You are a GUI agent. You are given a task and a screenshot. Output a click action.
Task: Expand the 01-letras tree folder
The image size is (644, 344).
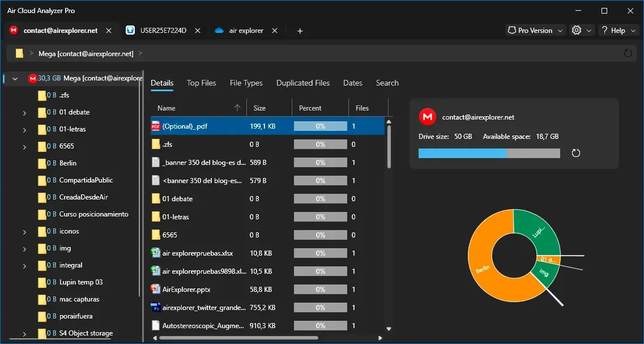click(25, 130)
